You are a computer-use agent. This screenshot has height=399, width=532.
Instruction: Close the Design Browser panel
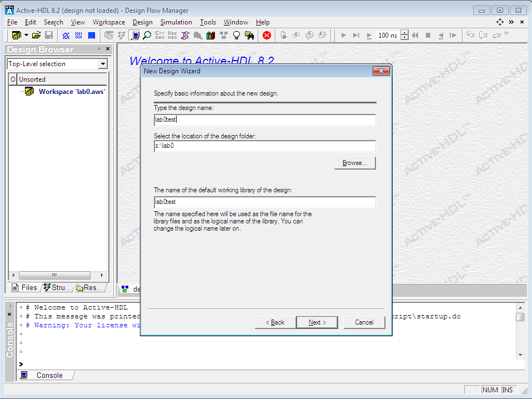tap(108, 49)
